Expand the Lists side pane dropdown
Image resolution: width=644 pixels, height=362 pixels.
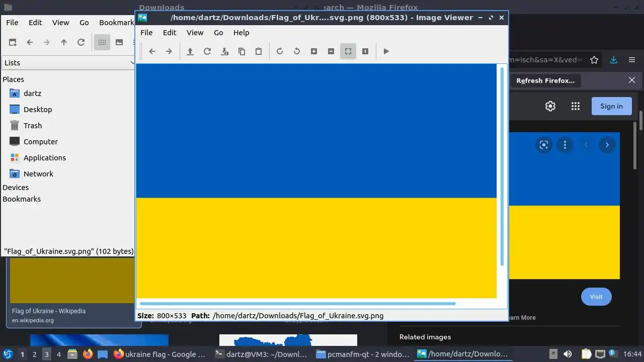click(69, 62)
